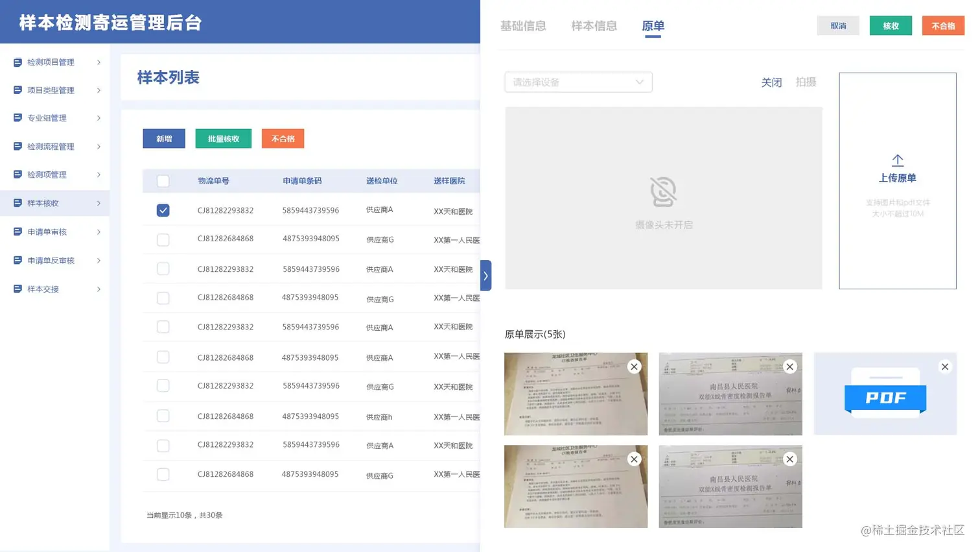
Task: Expand the 检测项目管理 menu chevron
Action: (x=99, y=62)
